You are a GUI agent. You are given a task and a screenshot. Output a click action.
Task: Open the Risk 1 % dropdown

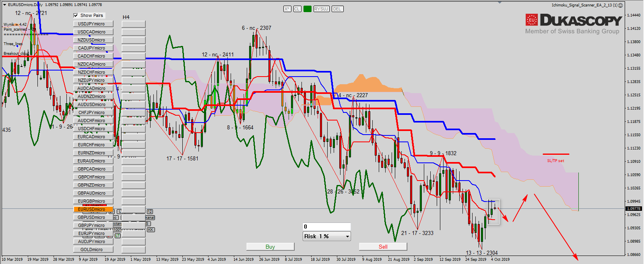pos(326,237)
